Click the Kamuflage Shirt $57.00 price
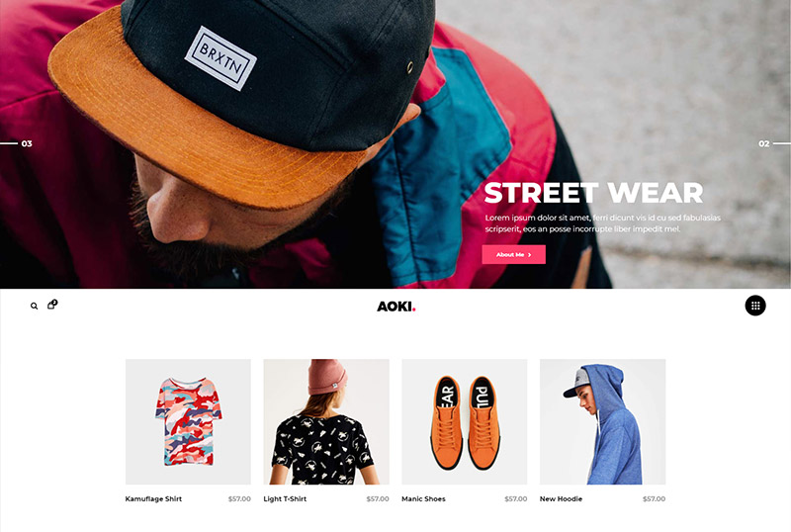The image size is (791, 532). click(x=239, y=498)
